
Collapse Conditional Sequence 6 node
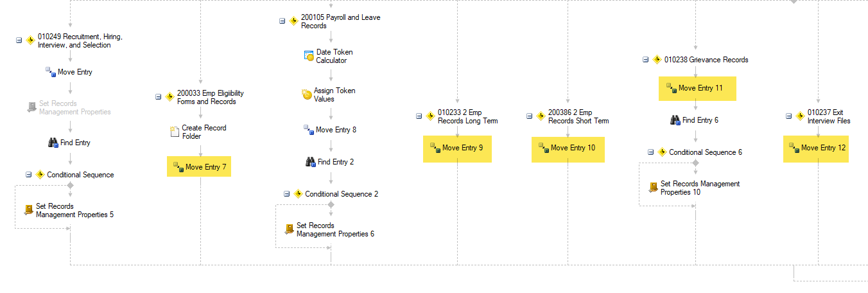pos(650,152)
